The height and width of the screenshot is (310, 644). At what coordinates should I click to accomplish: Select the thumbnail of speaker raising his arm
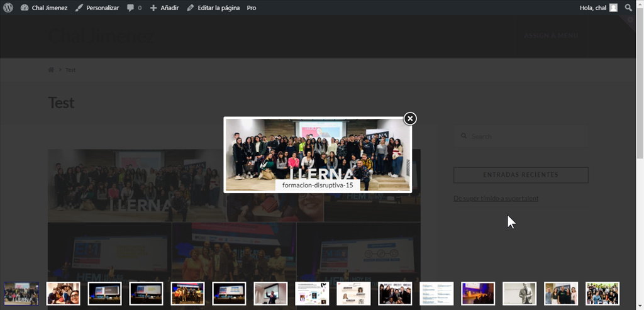[270, 294]
